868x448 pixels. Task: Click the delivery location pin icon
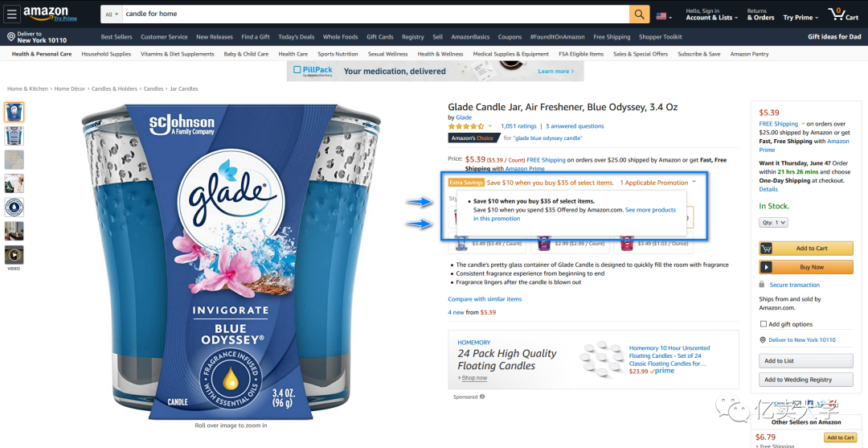(10, 37)
